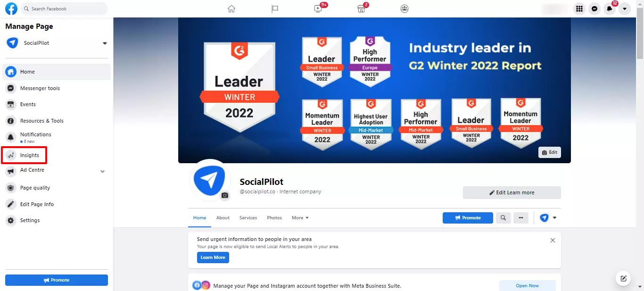The width and height of the screenshot is (644, 291).
Task: Open the Pages flag icon
Action: click(x=275, y=8)
